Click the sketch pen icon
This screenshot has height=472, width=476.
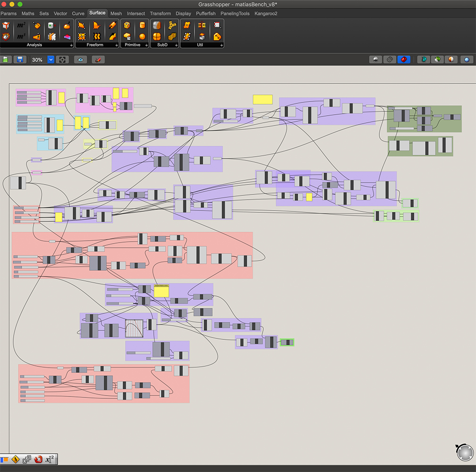(x=98, y=60)
